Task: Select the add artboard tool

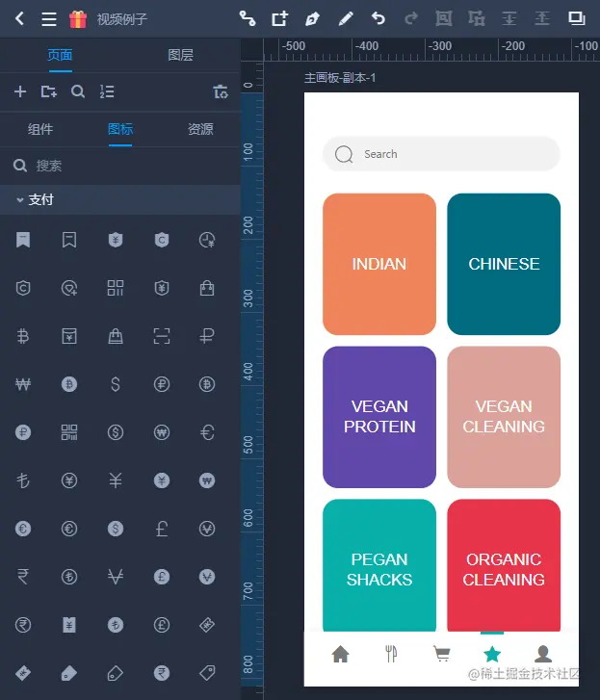Action: (x=280, y=18)
